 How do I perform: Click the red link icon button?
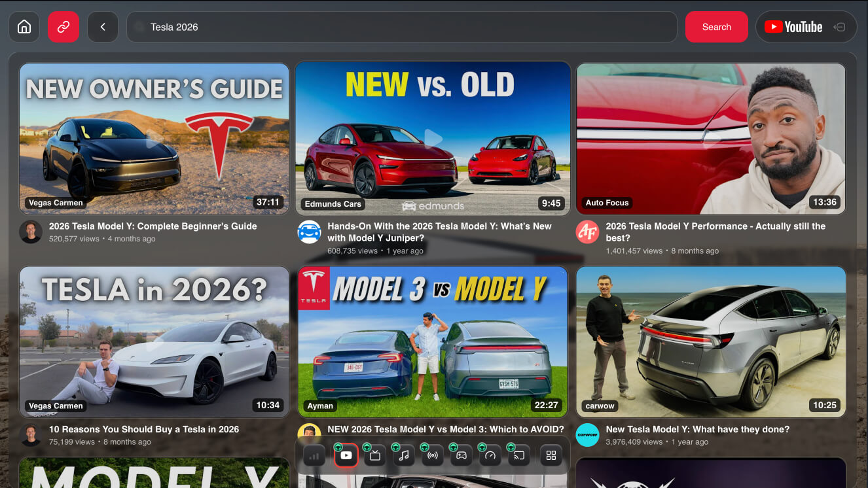click(63, 27)
